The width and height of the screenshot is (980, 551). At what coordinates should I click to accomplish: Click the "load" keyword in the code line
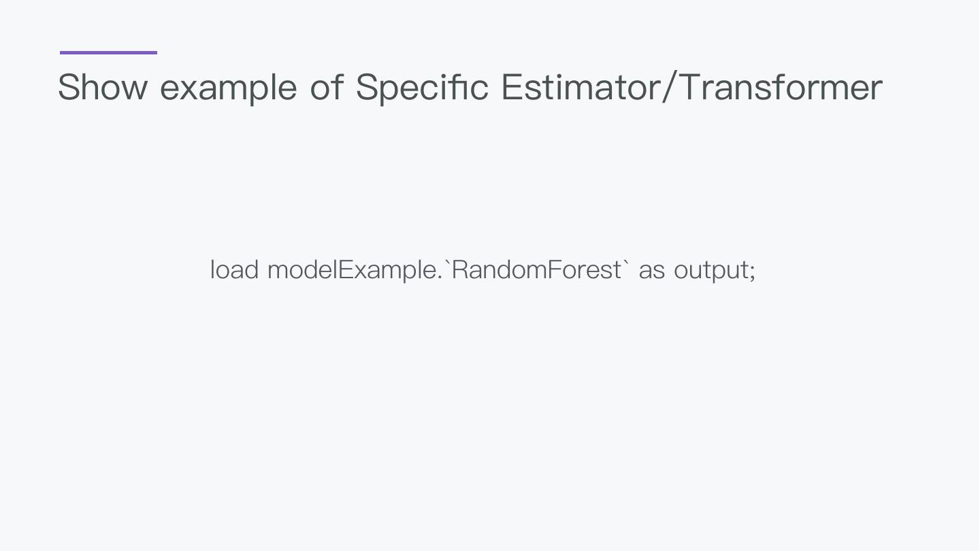(234, 270)
